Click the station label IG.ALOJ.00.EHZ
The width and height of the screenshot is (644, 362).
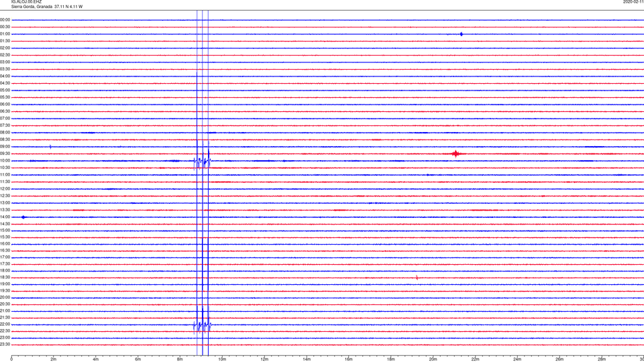click(x=26, y=1)
